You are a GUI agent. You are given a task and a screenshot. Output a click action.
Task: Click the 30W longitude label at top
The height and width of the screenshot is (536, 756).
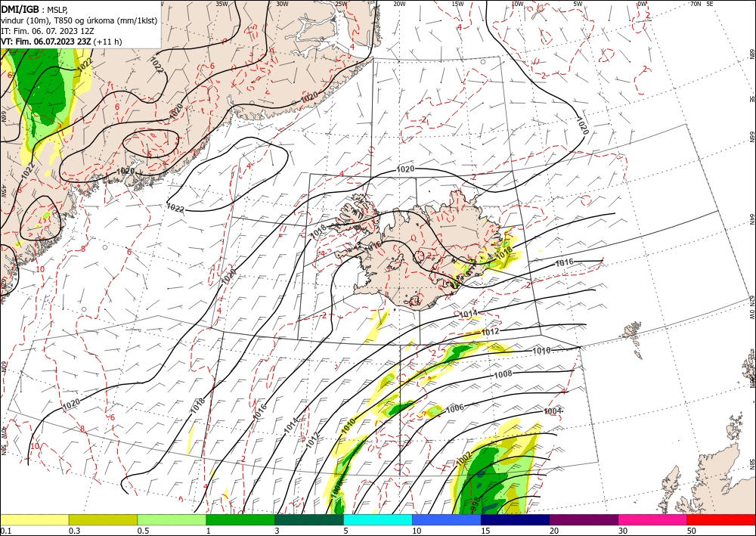pos(282,4)
